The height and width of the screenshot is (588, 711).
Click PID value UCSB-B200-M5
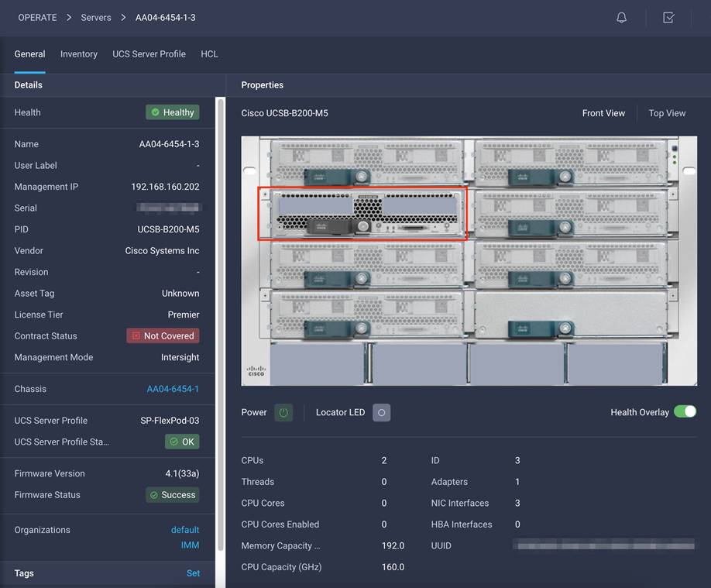pyautogui.click(x=168, y=229)
